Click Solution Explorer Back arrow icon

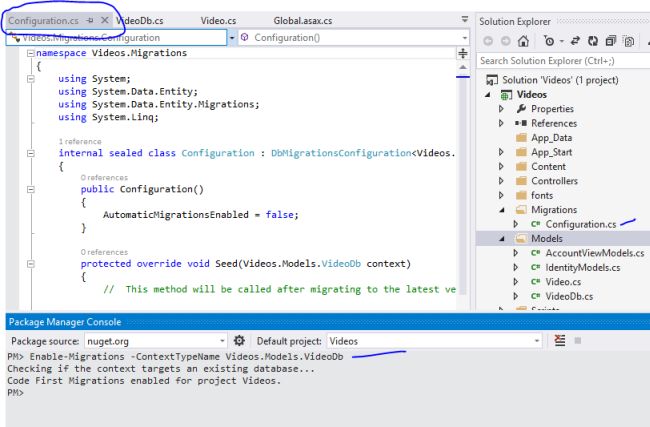coord(488,41)
